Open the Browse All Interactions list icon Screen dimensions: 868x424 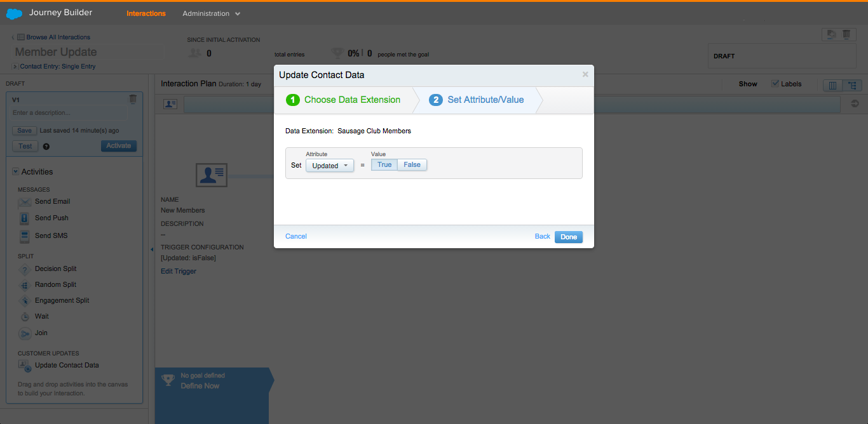point(21,37)
